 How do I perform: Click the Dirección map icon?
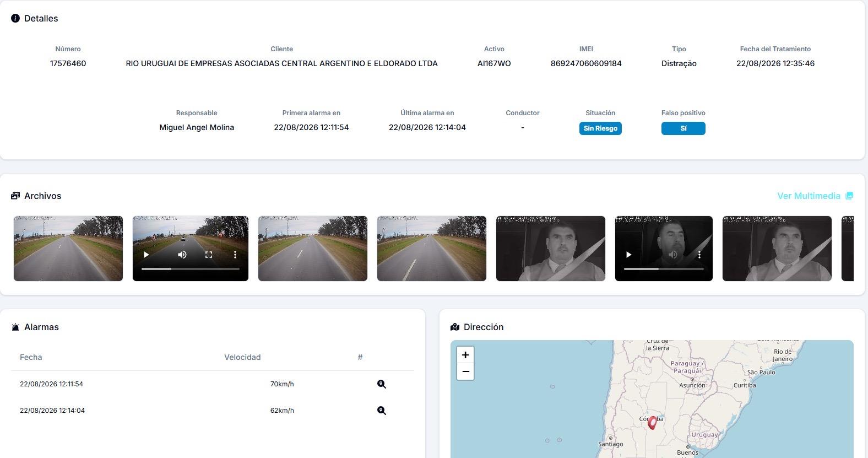coord(455,327)
